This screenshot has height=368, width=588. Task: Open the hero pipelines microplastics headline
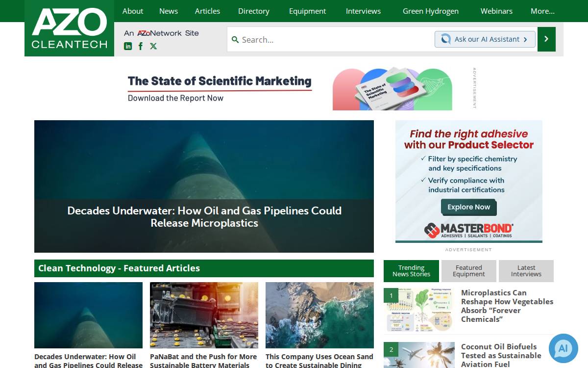tap(204, 217)
